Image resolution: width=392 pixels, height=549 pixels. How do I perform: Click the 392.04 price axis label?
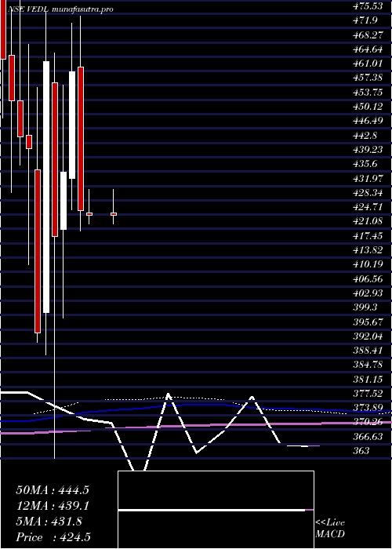(x=368, y=336)
